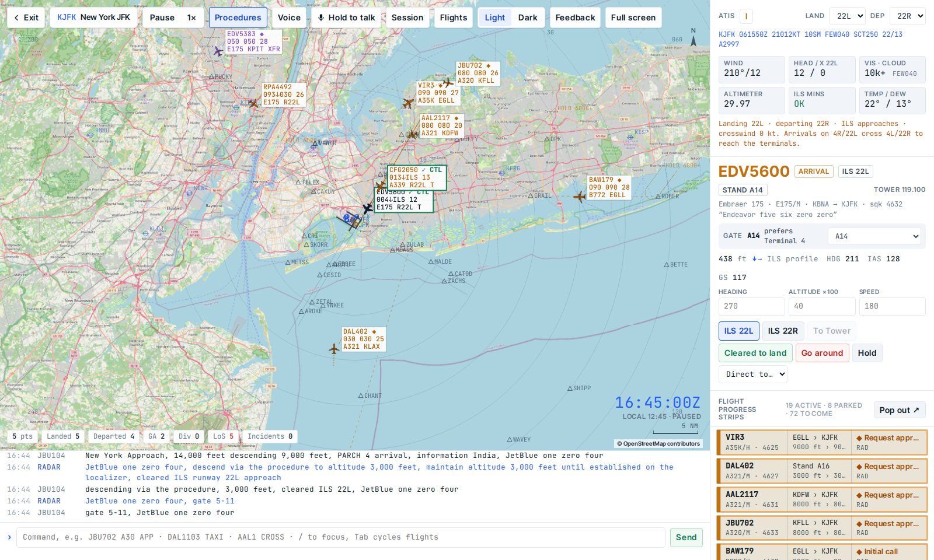Open the DEP runway 22R dropdown
Image resolution: width=934 pixels, height=560 pixels.
pos(908,16)
